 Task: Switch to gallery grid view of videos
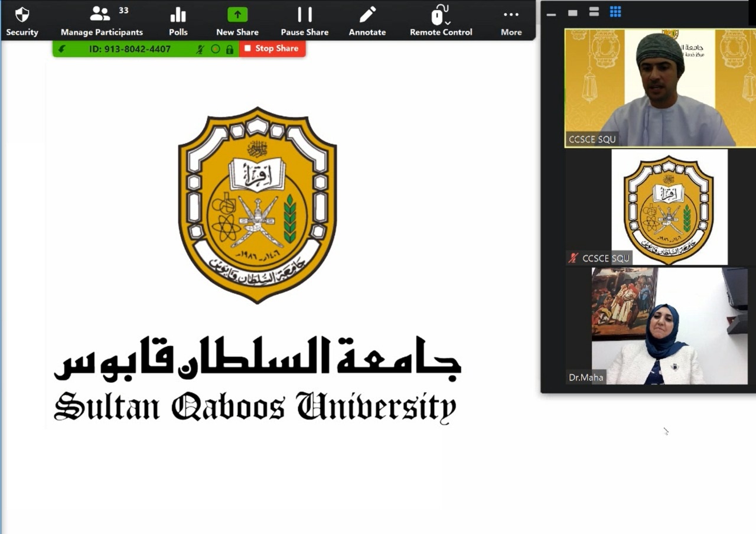point(615,12)
